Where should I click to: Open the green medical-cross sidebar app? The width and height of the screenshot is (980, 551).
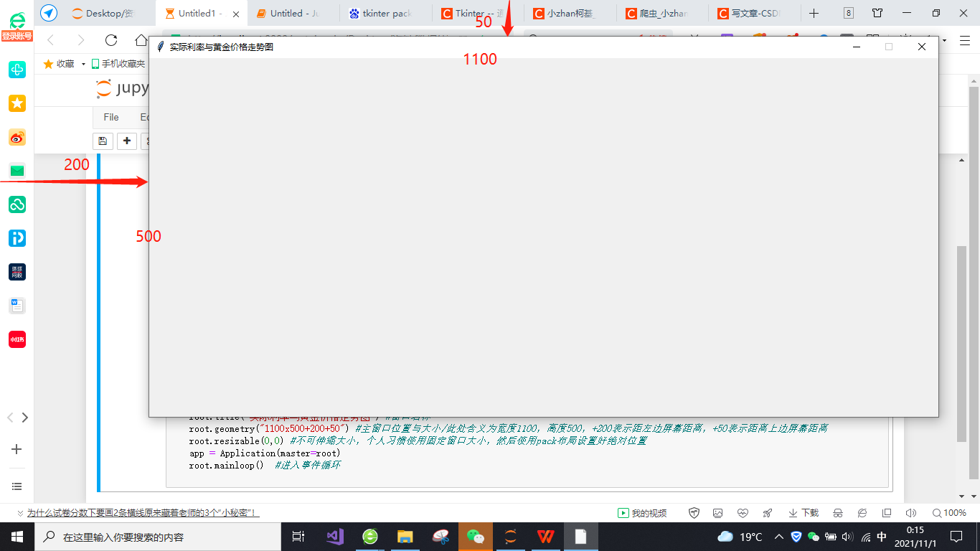(17, 70)
